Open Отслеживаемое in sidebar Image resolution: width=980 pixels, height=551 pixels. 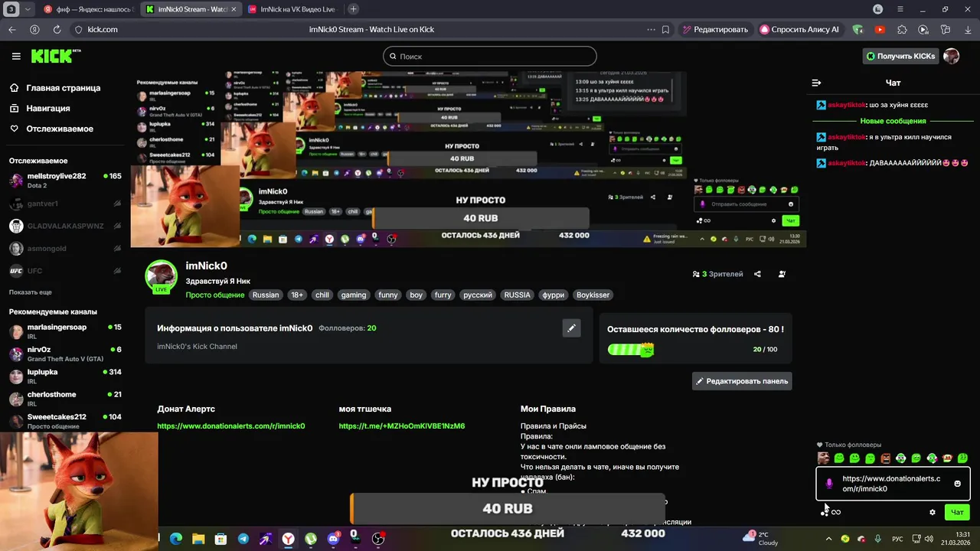tap(60, 129)
